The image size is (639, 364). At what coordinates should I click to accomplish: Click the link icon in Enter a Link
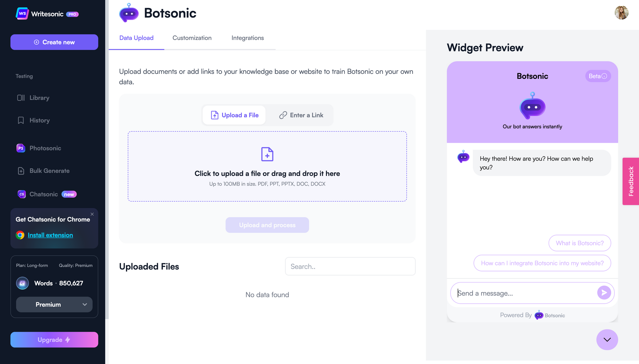[x=283, y=115]
